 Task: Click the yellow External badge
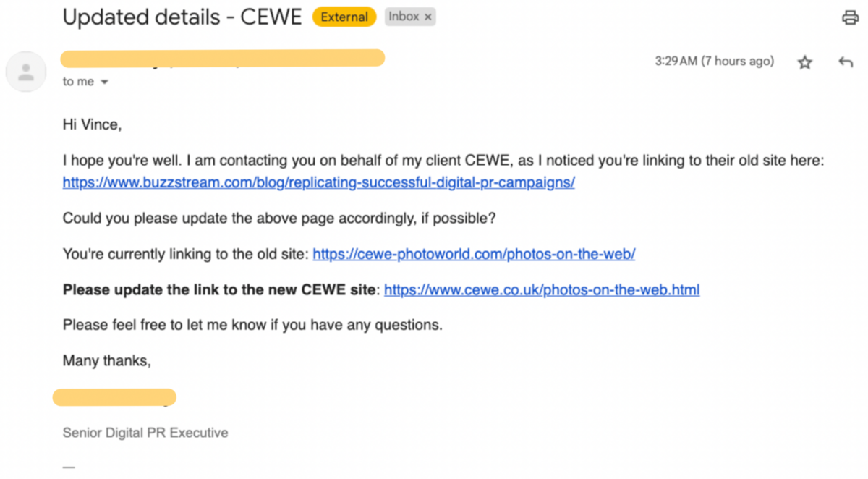tap(344, 17)
